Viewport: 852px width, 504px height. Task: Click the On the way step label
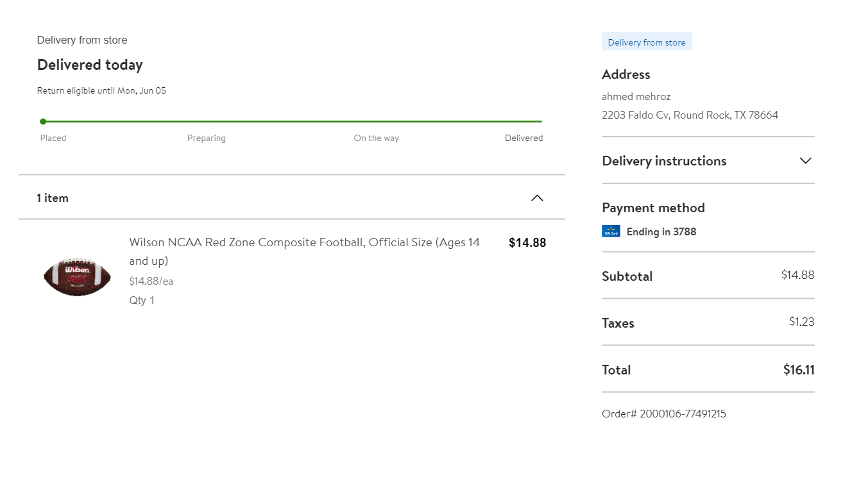pyautogui.click(x=376, y=138)
